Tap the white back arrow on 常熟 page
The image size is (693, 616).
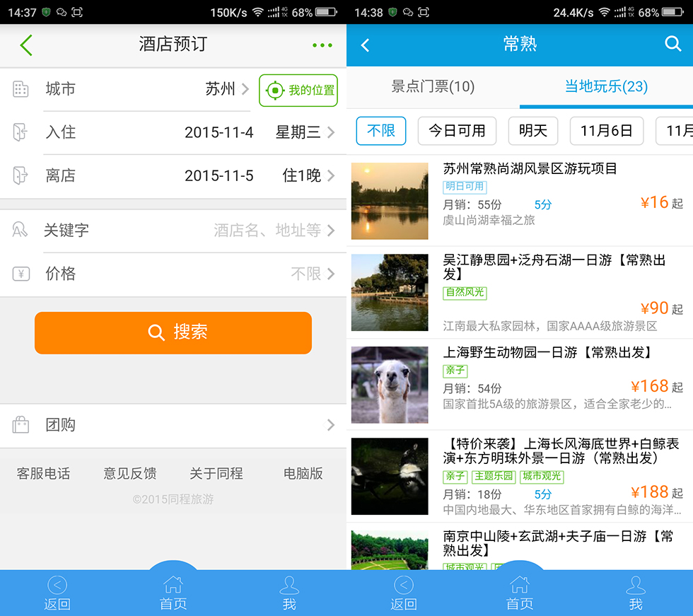(365, 45)
